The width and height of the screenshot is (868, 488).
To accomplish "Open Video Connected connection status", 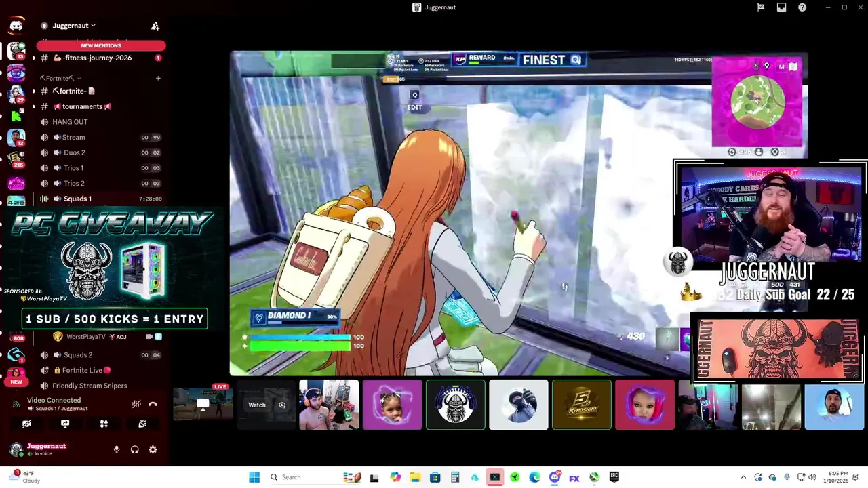I will [x=54, y=401].
